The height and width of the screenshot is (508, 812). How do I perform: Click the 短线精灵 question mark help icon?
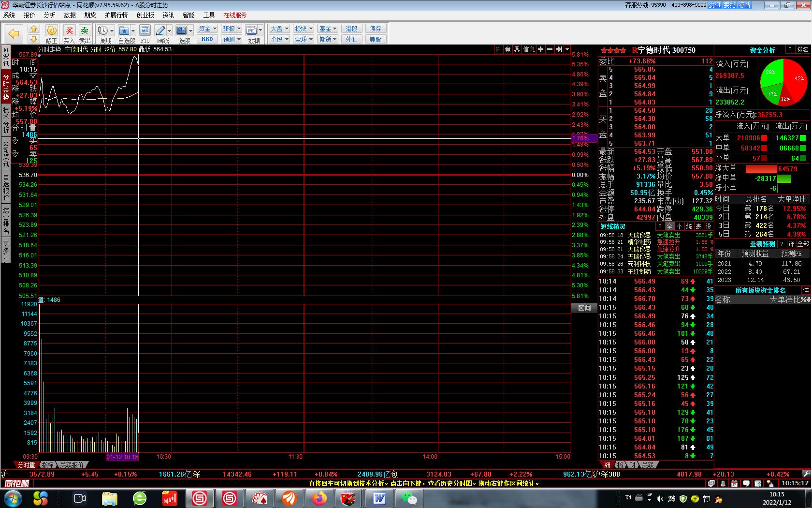pyautogui.click(x=660, y=226)
